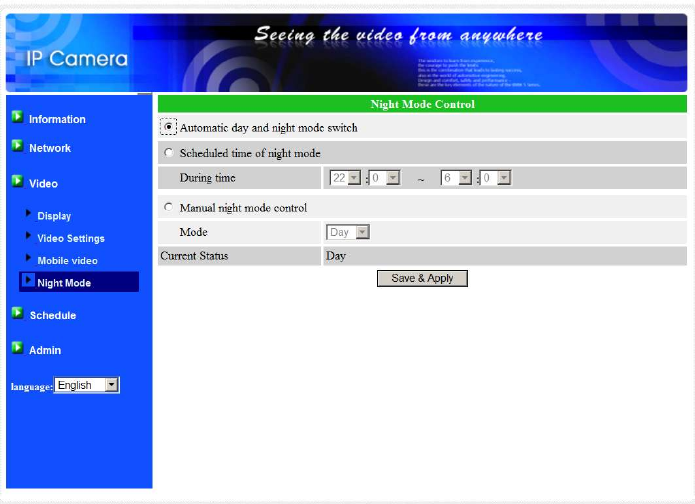Open the Network menu section
695x504 pixels.
[50, 148]
